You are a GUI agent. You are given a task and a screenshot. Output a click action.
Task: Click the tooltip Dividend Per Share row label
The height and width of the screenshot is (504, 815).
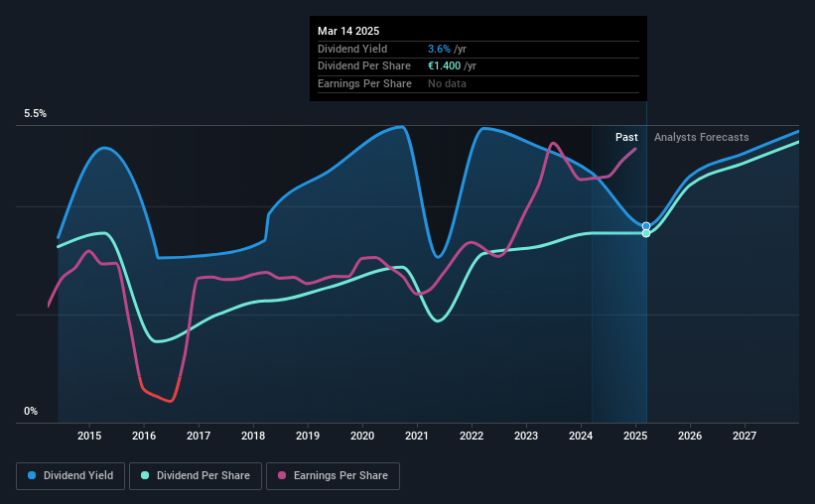364,66
